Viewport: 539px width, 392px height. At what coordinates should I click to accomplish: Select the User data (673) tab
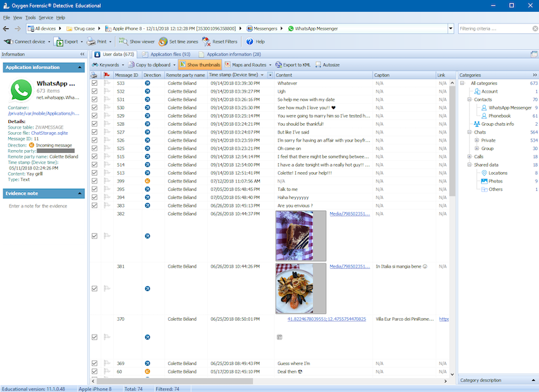point(115,55)
